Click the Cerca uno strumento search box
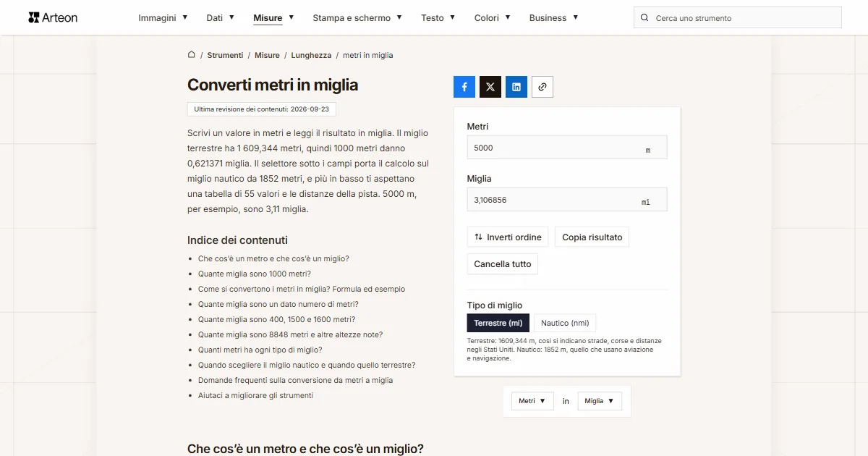 click(x=738, y=18)
